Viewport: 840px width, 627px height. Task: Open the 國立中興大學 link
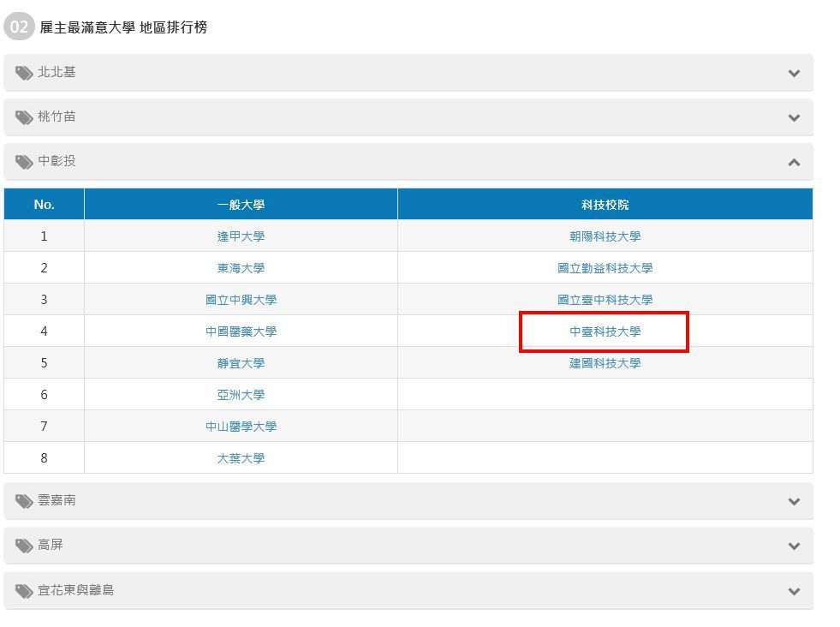[241, 300]
